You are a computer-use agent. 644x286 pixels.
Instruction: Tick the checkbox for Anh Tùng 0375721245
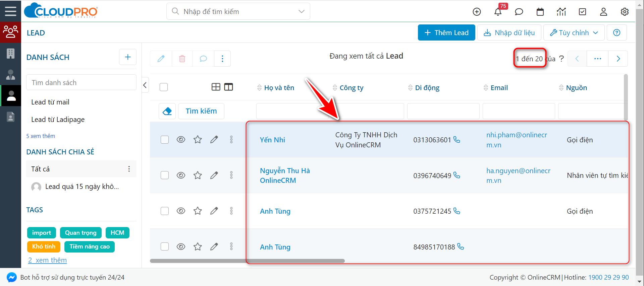click(165, 211)
